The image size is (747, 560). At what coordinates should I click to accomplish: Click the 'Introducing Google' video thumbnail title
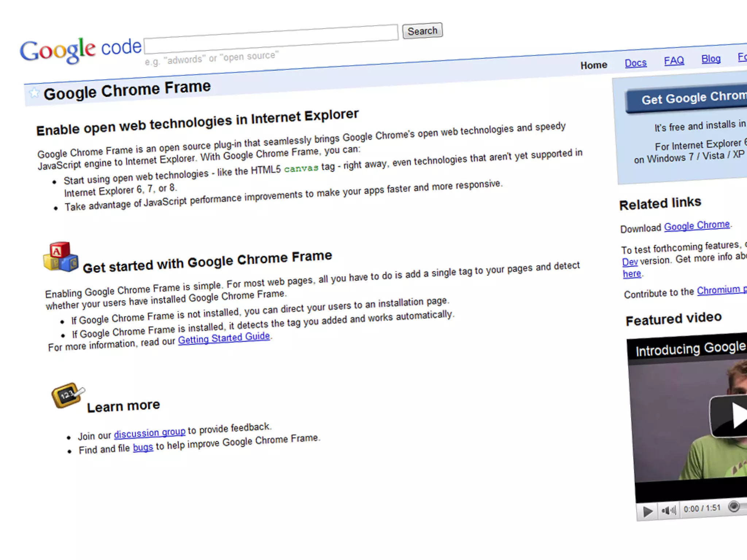coord(690,349)
